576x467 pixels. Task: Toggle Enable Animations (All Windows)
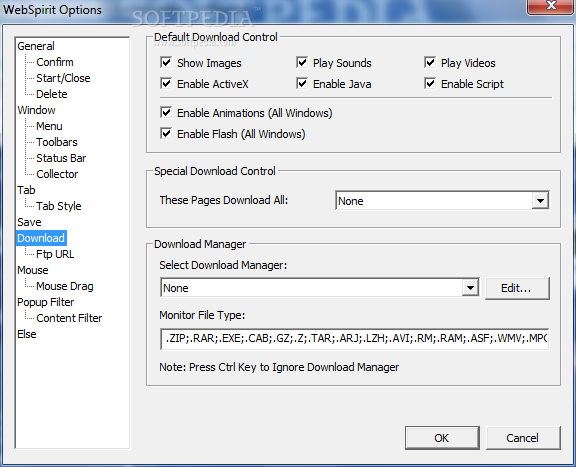(x=166, y=112)
